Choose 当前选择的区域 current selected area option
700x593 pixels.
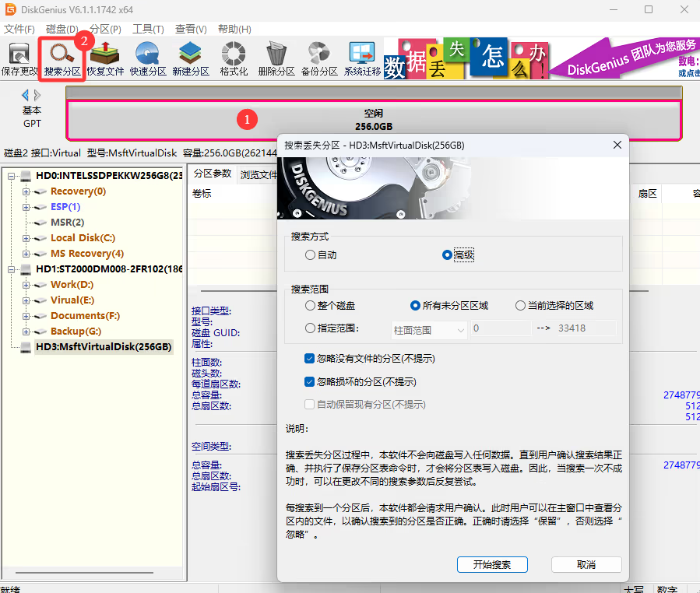coord(554,306)
